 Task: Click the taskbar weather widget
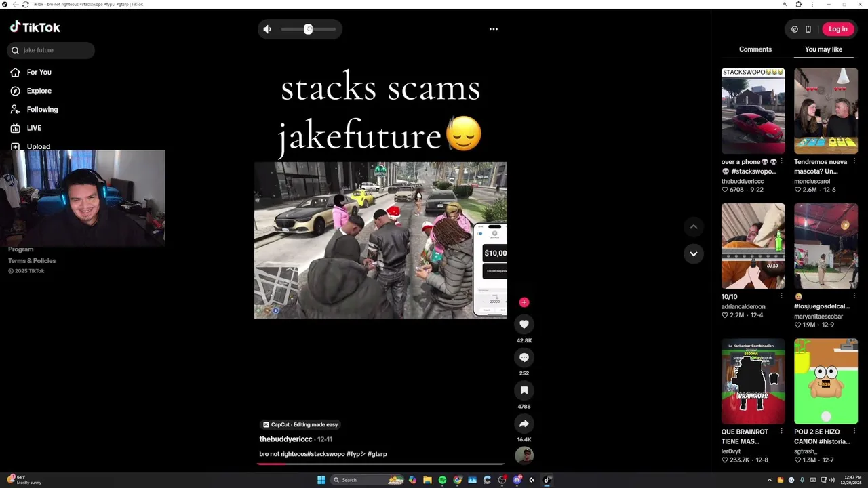click(24, 480)
